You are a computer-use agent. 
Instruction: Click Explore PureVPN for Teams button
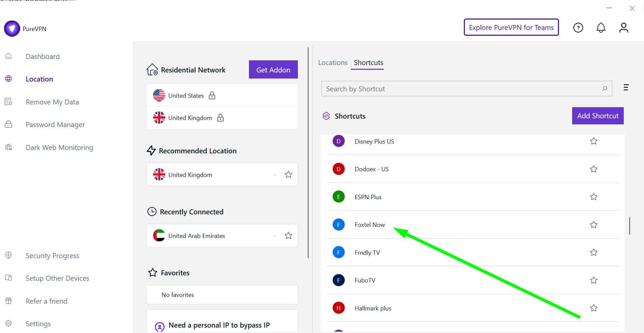tap(511, 27)
